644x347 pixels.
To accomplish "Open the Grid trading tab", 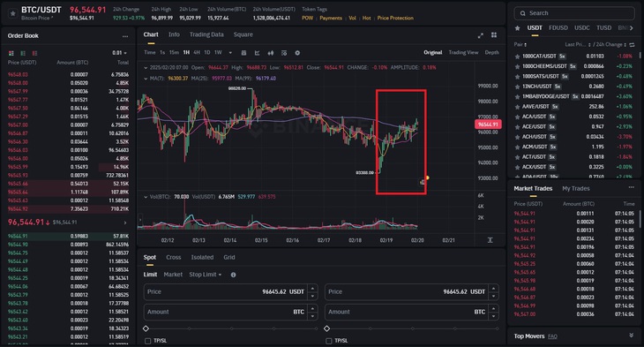I will [x=229, y=257].
